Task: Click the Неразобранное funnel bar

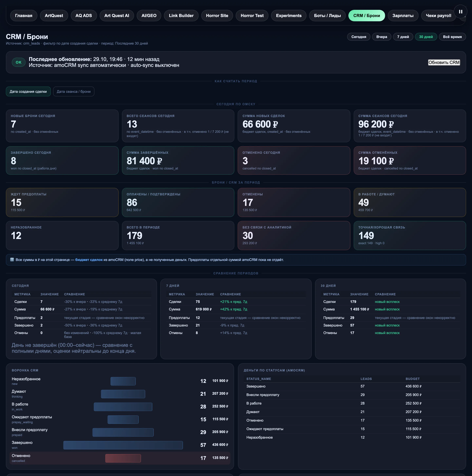Action: pyautogui.click(x=123, y=381)
